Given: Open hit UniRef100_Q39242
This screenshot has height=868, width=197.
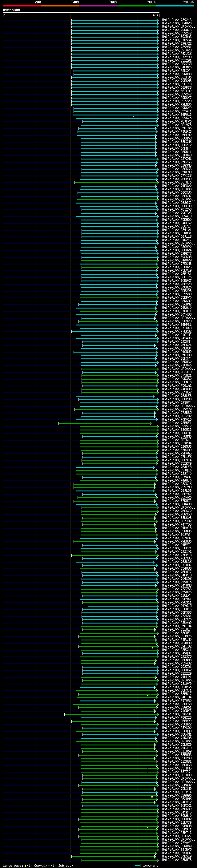Looking at the screenshot, I should 177,33.
